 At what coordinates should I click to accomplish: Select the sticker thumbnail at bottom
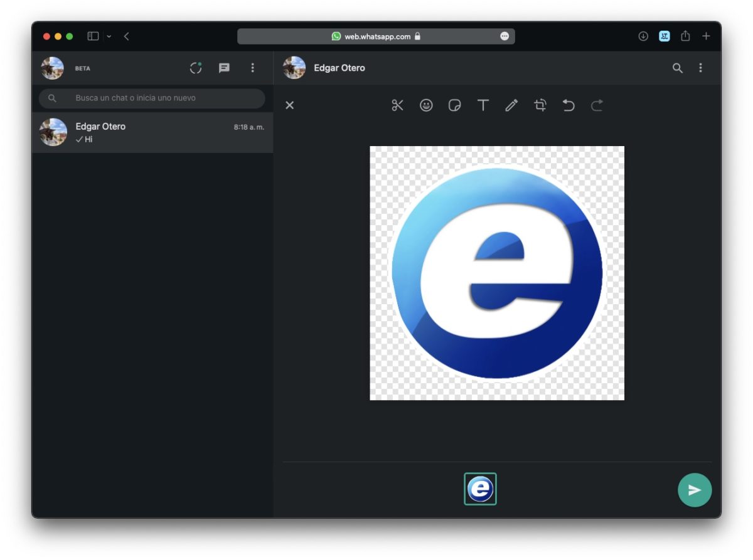click(480, 489)
